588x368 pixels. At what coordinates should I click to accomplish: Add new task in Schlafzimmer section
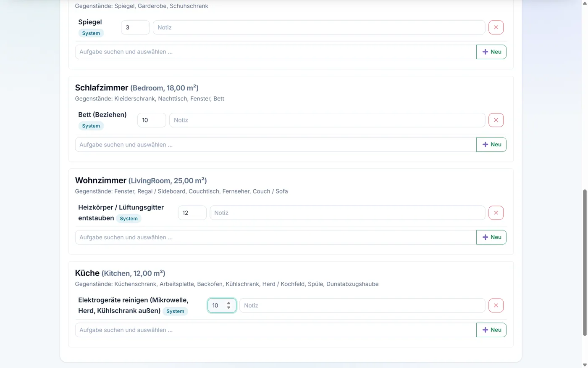(x=491, y=145)
